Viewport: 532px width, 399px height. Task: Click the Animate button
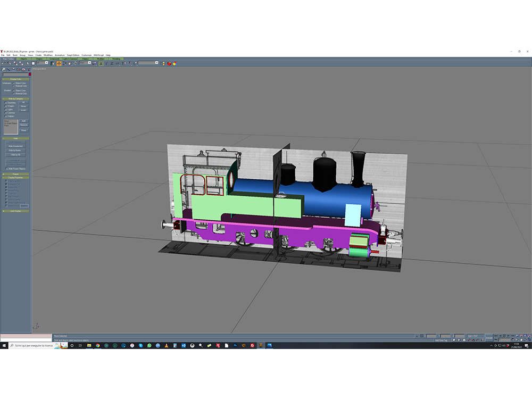pos(489,338)
